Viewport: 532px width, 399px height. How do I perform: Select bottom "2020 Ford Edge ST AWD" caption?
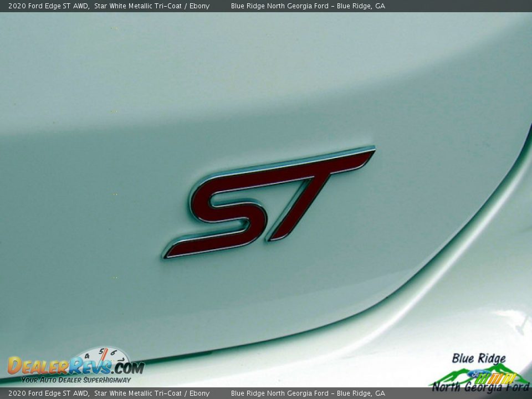(x=48, y=393)
